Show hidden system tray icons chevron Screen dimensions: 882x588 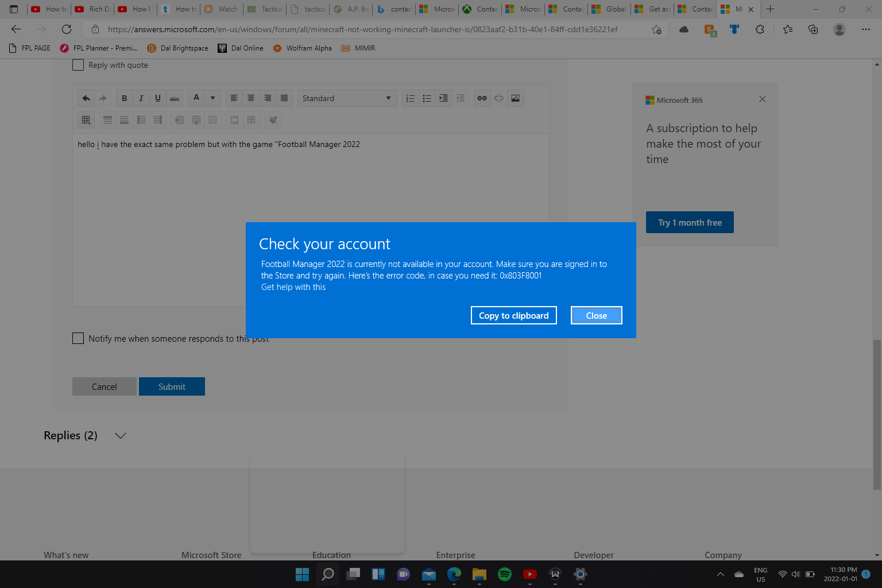(x=720, y=574)
